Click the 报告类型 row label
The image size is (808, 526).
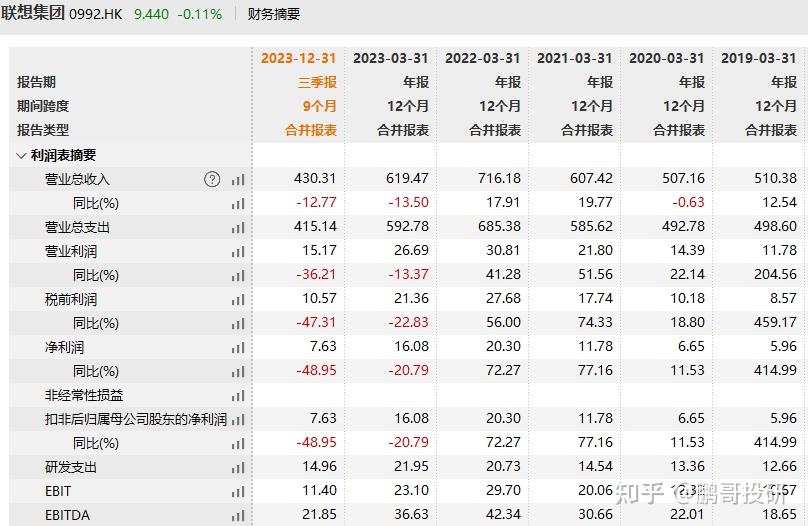tap(43, 130)
